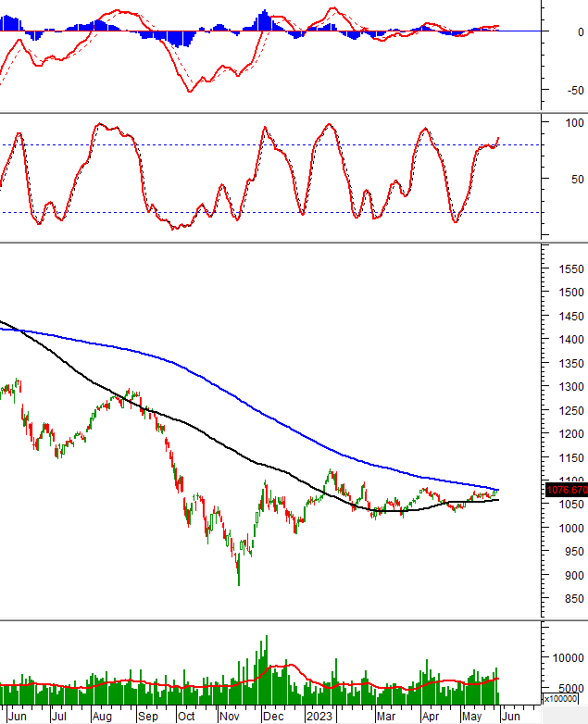Click the 1250 price axis value
588x724 pixels.
click(x=571, y=410)
